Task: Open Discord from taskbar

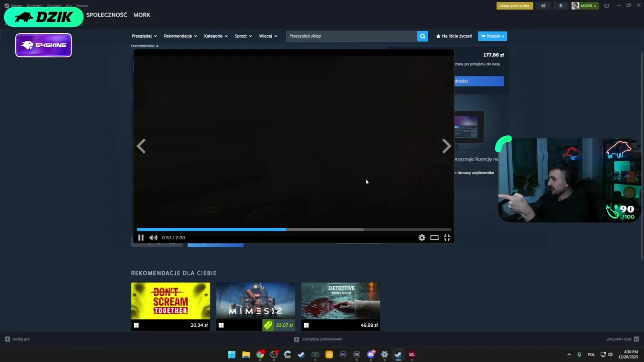Action: [371, 354]
